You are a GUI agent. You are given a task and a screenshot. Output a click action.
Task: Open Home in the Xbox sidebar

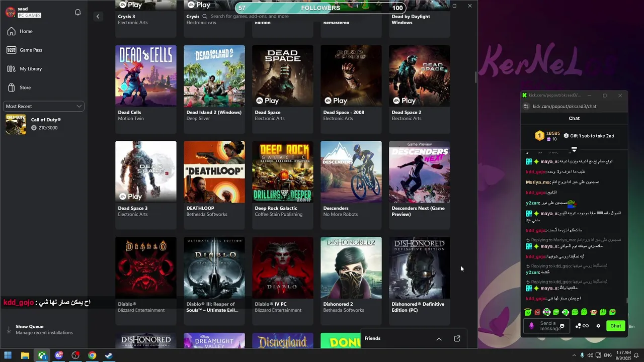click(x=44, y=31)
